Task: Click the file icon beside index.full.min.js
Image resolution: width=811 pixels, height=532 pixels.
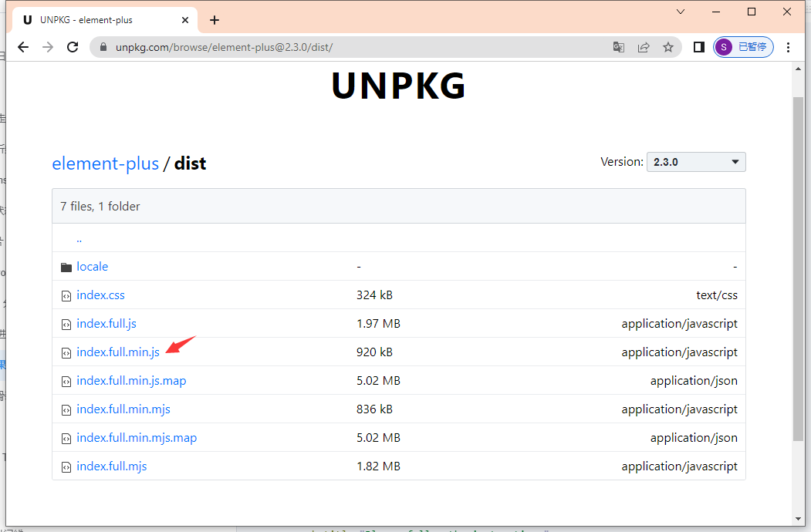Action: tap(66, 352)
